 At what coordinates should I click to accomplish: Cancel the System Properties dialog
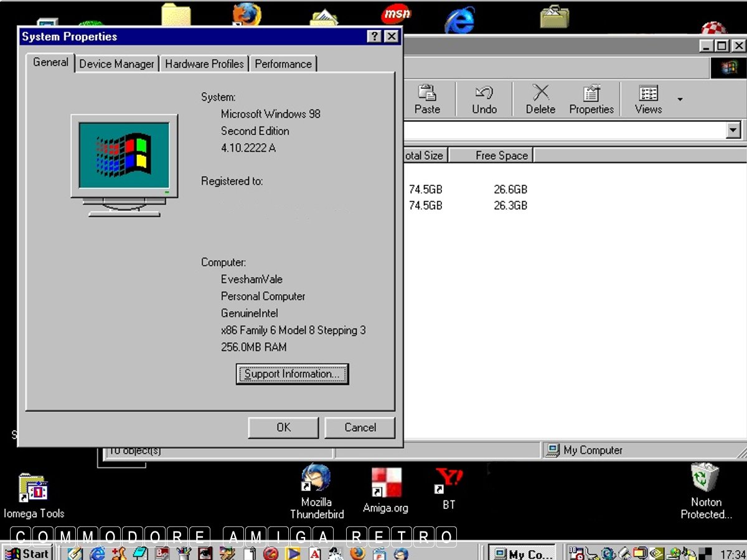tap(360, 427)
